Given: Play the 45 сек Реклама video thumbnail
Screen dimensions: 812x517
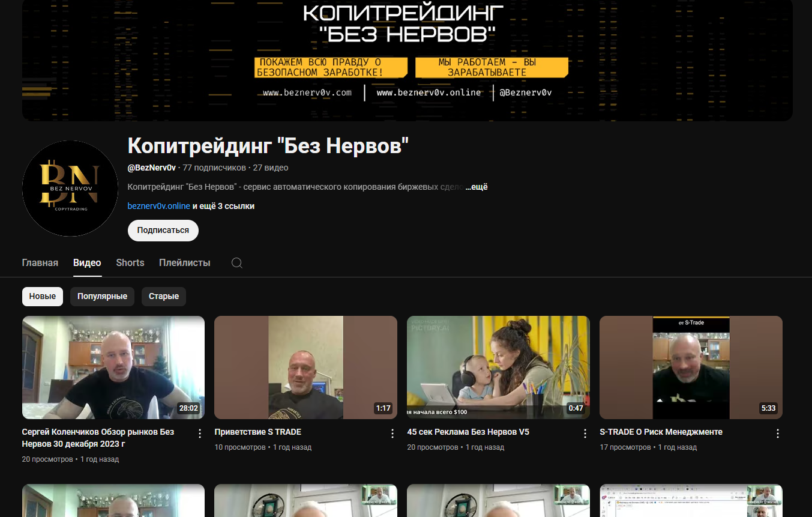Looking at the screenshot, I should point(498,367).
